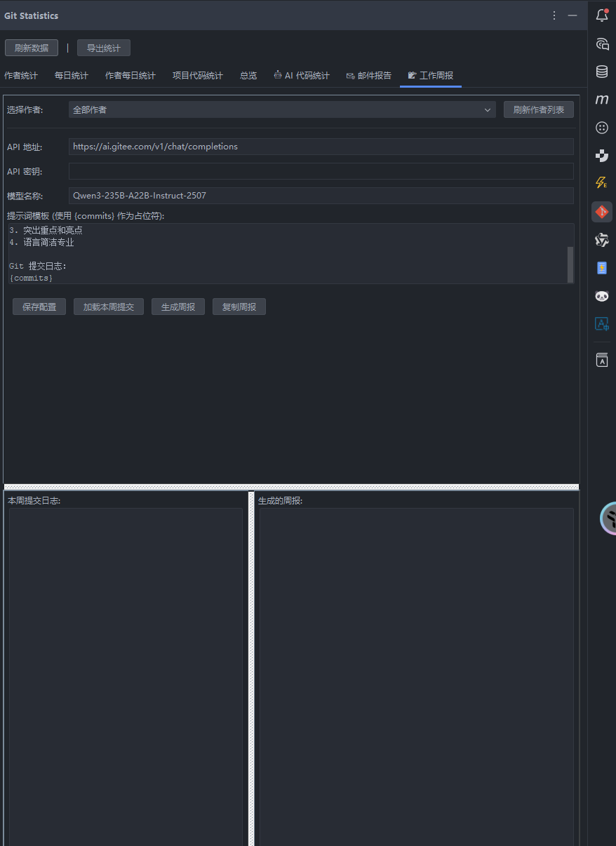
Task: Click the book with letter A icon
Action: click(601, 360)
